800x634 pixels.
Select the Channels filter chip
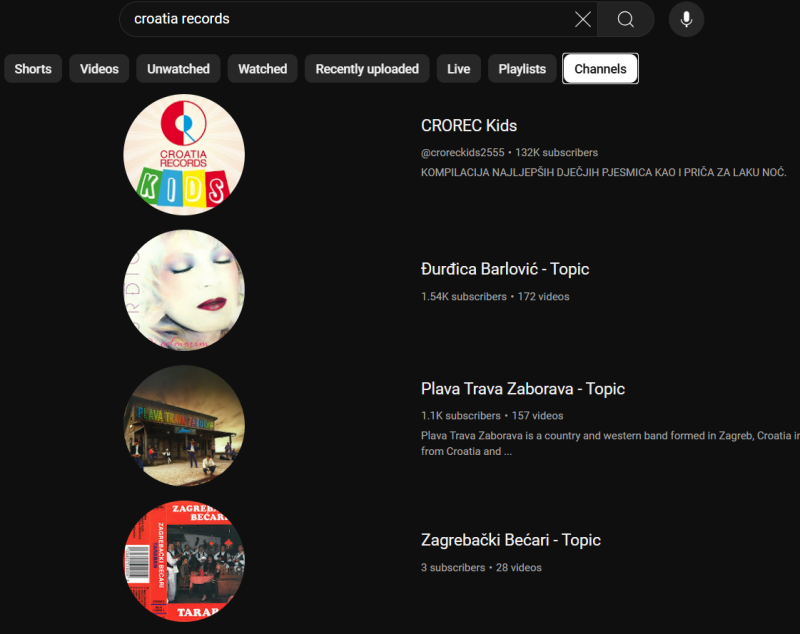point(601,69)
